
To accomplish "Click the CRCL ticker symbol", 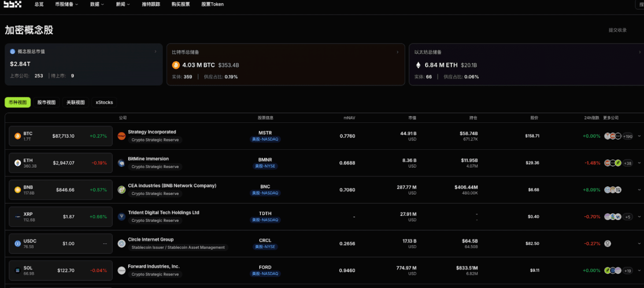I will pyautogui.click(x=265, y=240).
